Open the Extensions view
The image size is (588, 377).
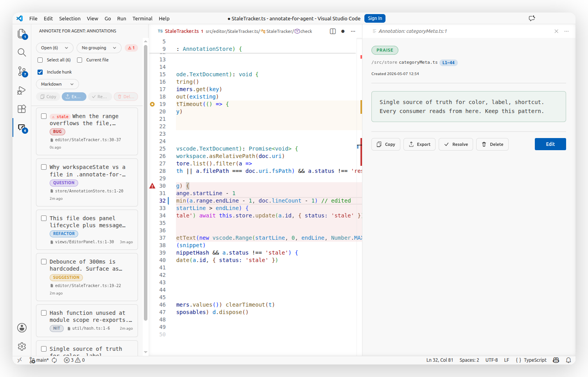(22, 109)
